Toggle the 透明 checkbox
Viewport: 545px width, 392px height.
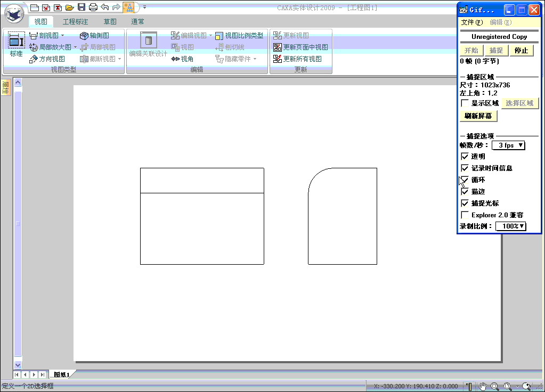pos(465,157)
